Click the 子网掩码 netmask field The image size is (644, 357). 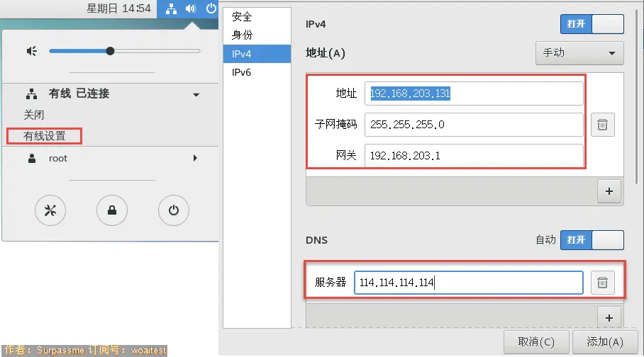click(474, 125)
